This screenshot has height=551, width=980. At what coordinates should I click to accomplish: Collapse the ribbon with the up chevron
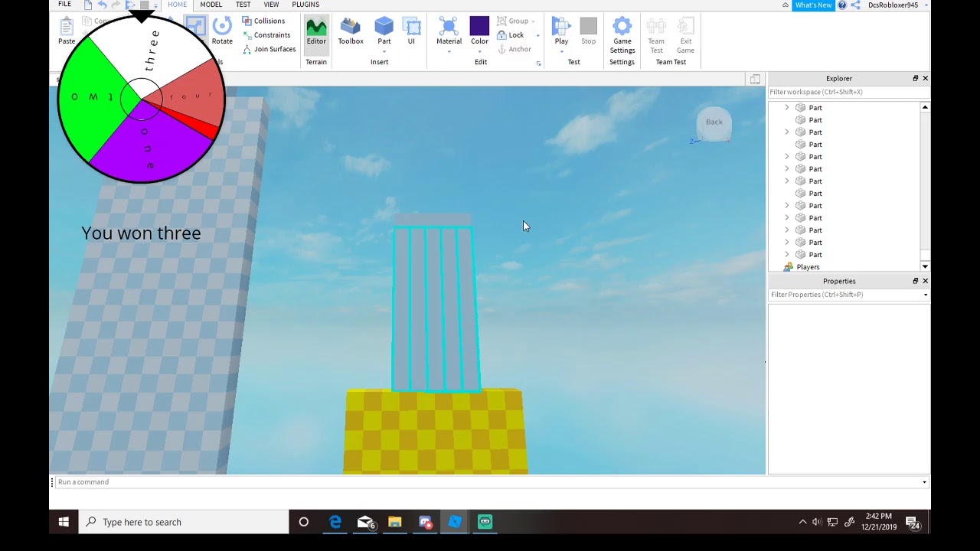(x=785, y=5)
